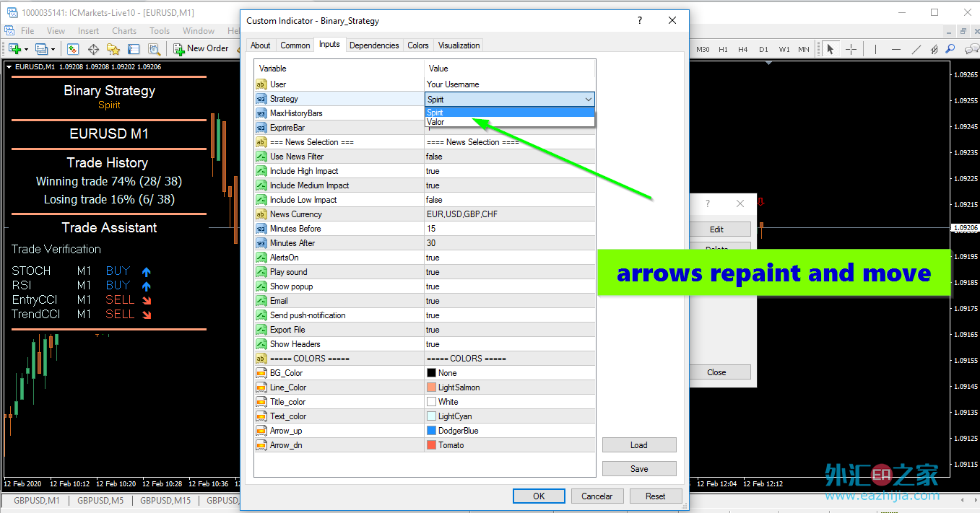Select the Equidistant Channel tool

935,49
